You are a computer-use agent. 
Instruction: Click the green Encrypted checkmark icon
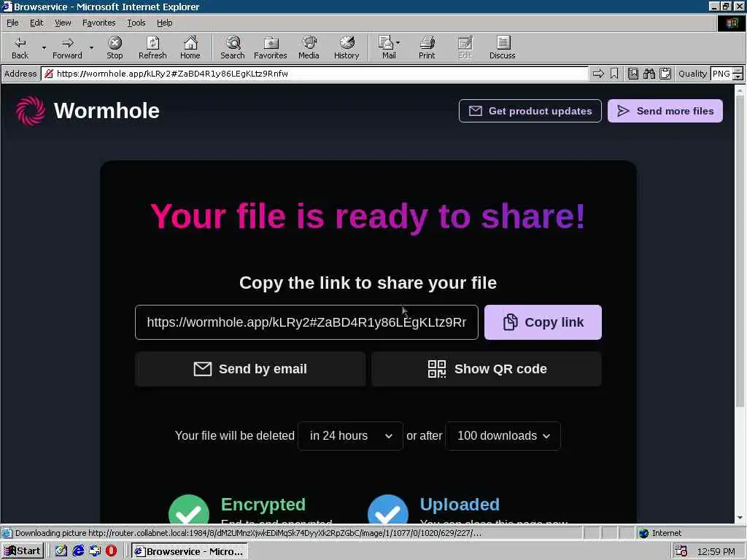[189, 510]
